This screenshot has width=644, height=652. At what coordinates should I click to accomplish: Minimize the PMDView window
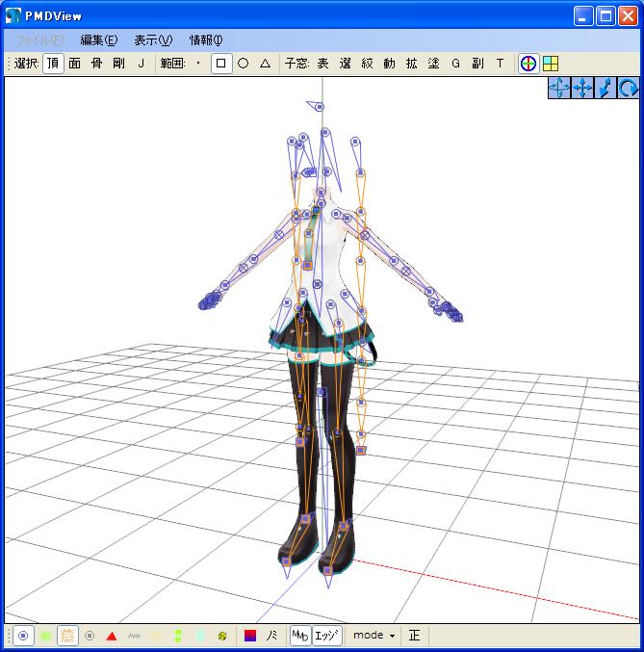point(583,16)
